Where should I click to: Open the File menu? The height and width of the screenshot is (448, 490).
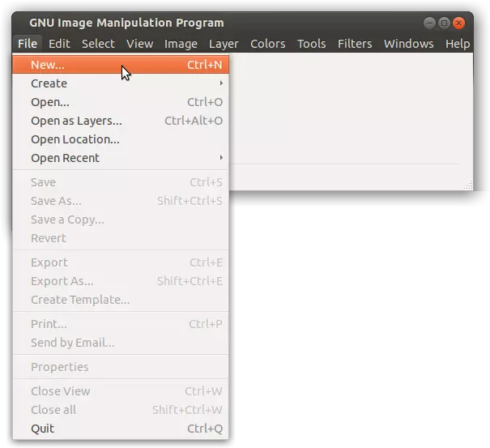pyautogui.click(x=28, y=44)
